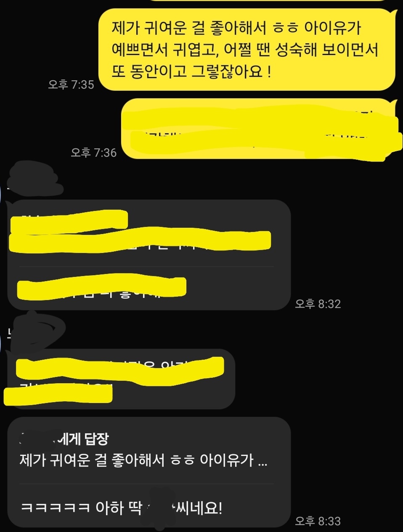Viewport: 403px width, 532px height.
Task: Tap the 오후 8:32 timestamp
Action: (x=318, y=303)
